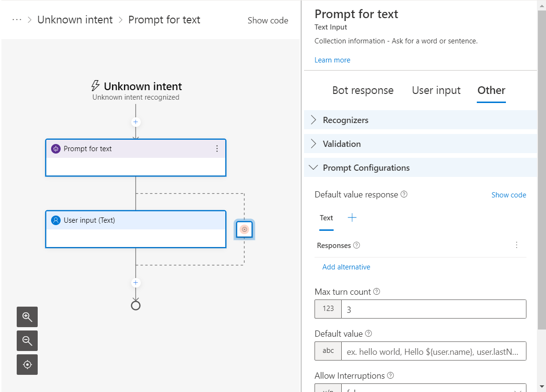Viewport: 546px width, 392px height.
Task: Open the Prompt for text node's three-dot menu
Action: [x=217, y=149]
